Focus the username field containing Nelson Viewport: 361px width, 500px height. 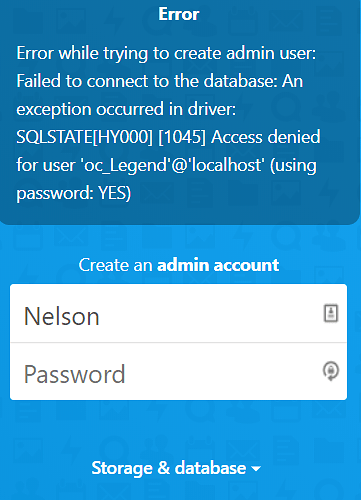point(178,313)
